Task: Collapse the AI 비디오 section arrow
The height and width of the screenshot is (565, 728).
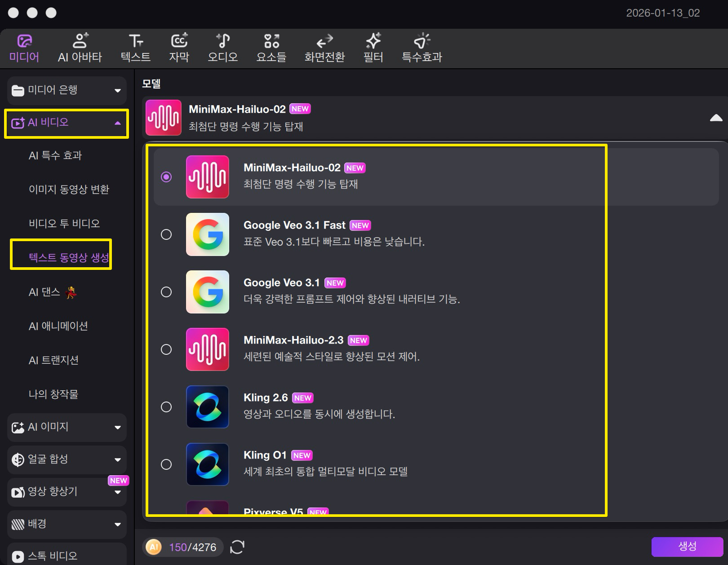Action: pyautogui.click(x=118, y=123)
